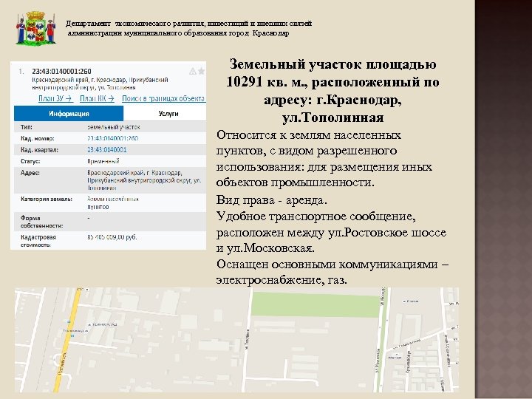This screenshot has width=532, height=399.
Task: Select the 'электроснабжение, газ.' text line
Action: tap(282, 280)
